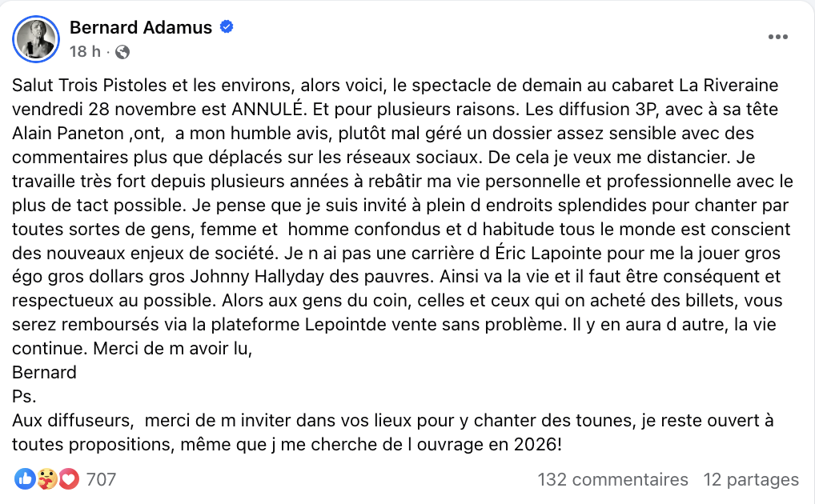Open the 707 reactions count
The width and height of the screenshot is (815, 504).
pyautogui.click(x=101, y=479)
